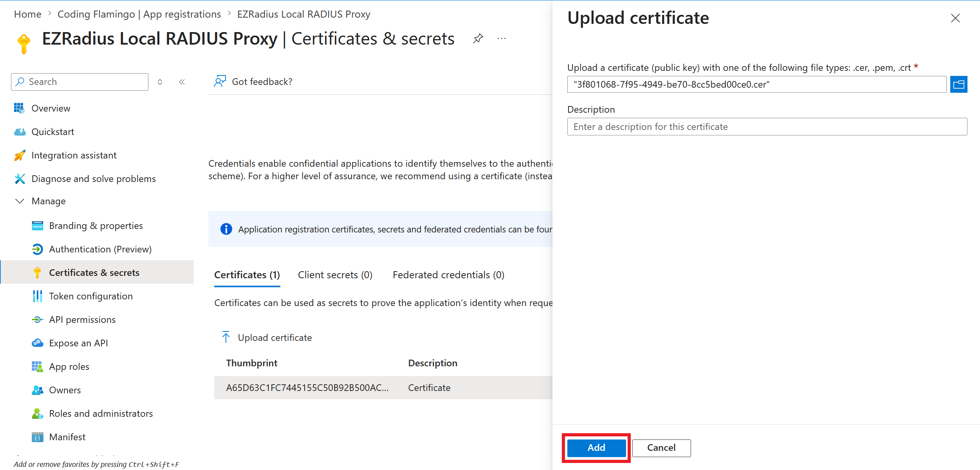Click the App roles icon

(37, 367)
